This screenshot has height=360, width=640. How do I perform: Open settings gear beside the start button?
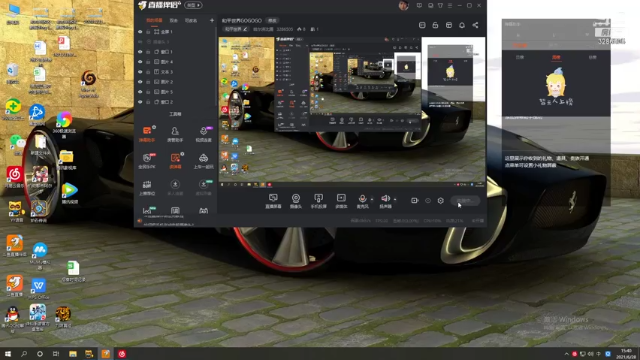tap(440, 200)
